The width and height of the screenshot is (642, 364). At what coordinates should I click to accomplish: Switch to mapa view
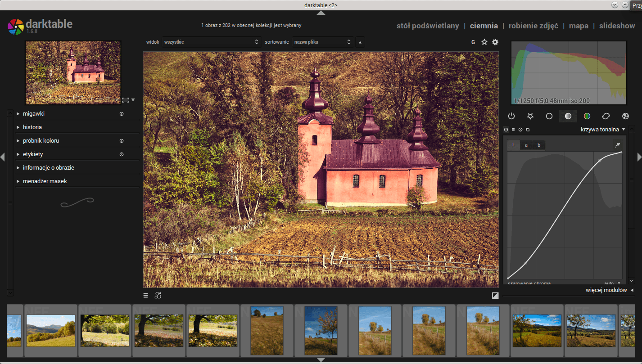click(x=579, y=26)
